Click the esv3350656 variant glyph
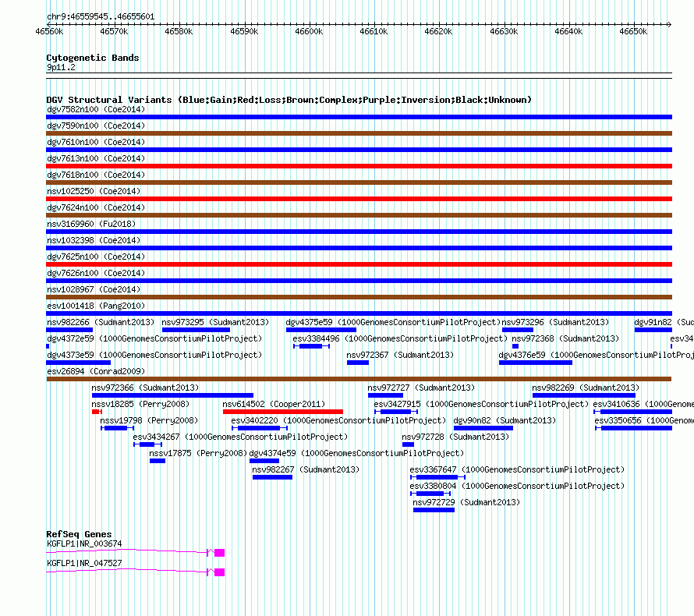 click(633, 428)
